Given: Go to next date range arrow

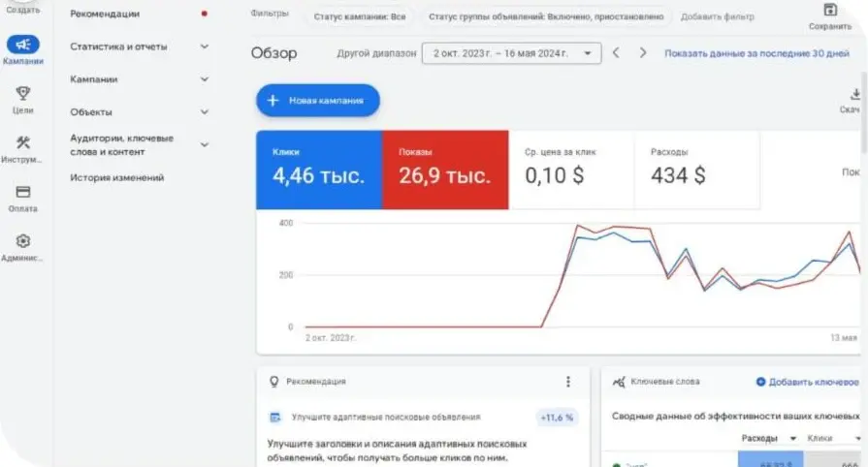Looking at the screenshot, I should [x=643, y=53].
